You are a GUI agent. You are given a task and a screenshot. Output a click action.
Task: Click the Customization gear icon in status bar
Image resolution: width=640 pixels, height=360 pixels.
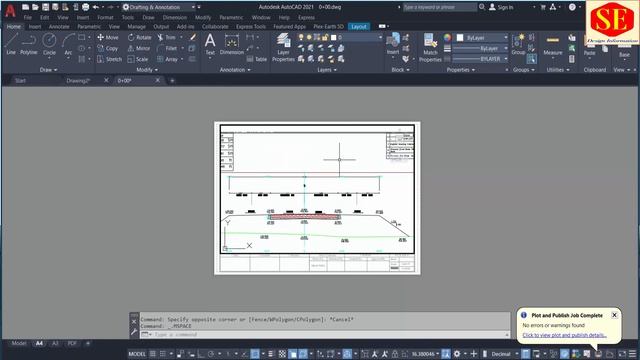pyautogui.click(x=457, y=353)
